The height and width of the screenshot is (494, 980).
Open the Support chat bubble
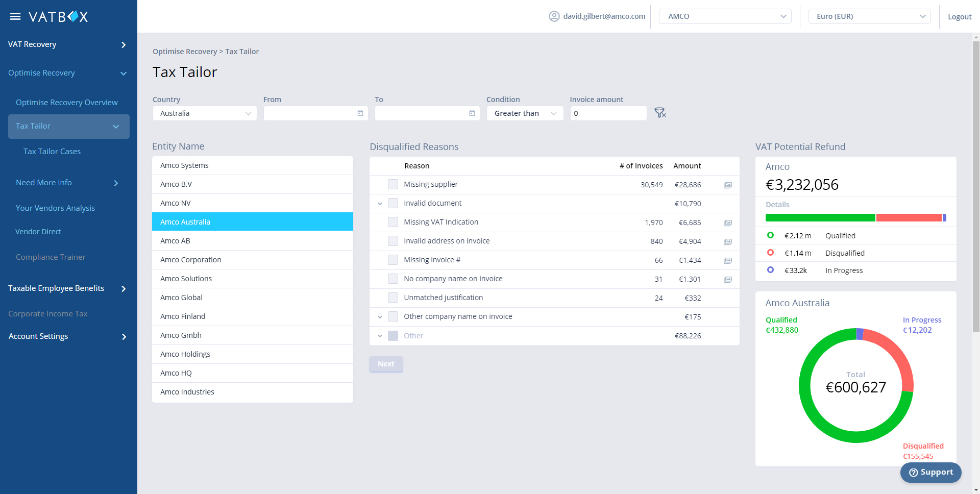[930, 473]
